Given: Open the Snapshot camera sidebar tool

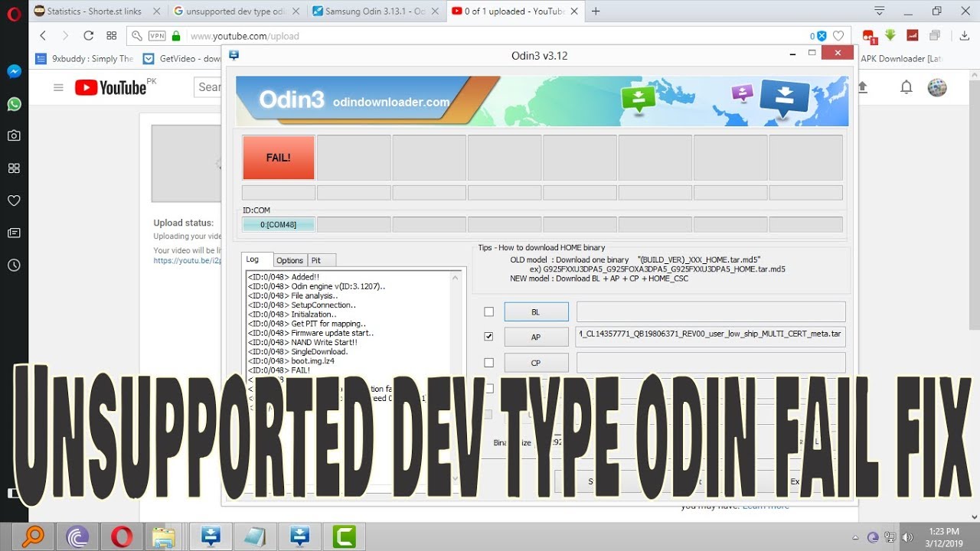Looking at the screenshot, I should pyautogui.click(x=14, y=135).
